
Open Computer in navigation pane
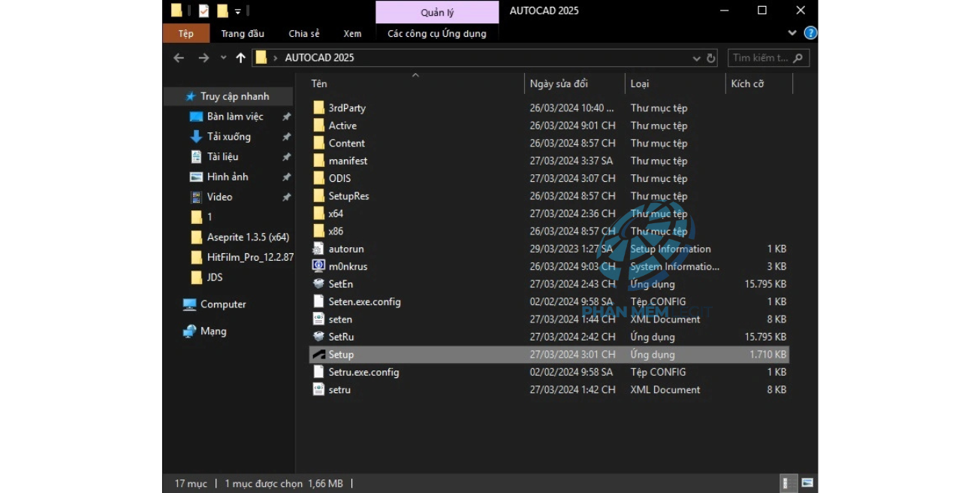(222, 304)
